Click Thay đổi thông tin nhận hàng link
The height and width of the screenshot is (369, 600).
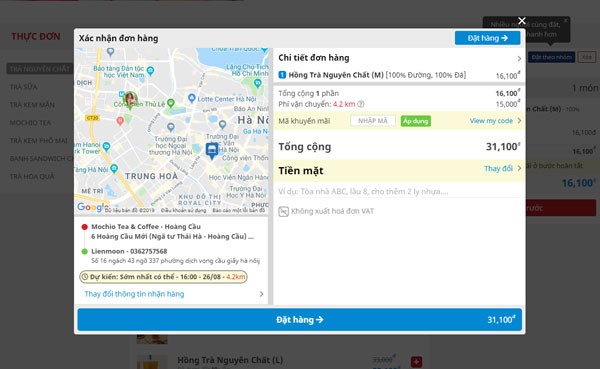coord(134,294)
